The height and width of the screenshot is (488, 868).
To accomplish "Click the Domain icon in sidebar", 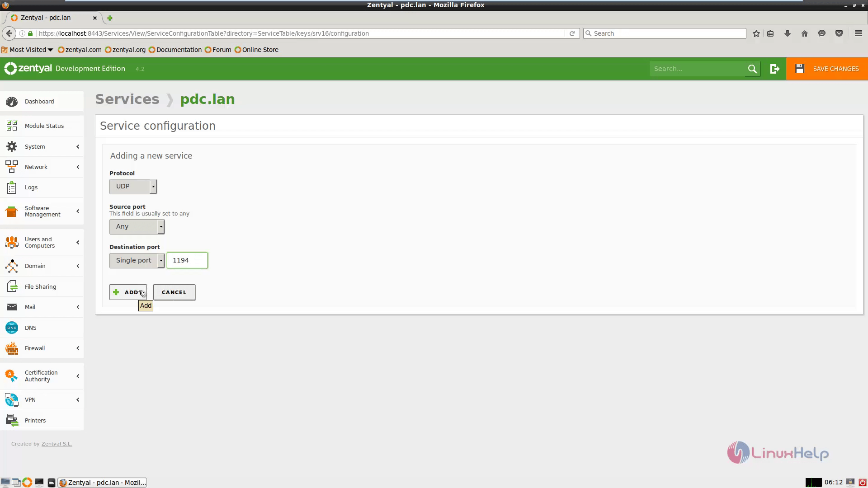I will pyautogui.click(x=11, y=266).
